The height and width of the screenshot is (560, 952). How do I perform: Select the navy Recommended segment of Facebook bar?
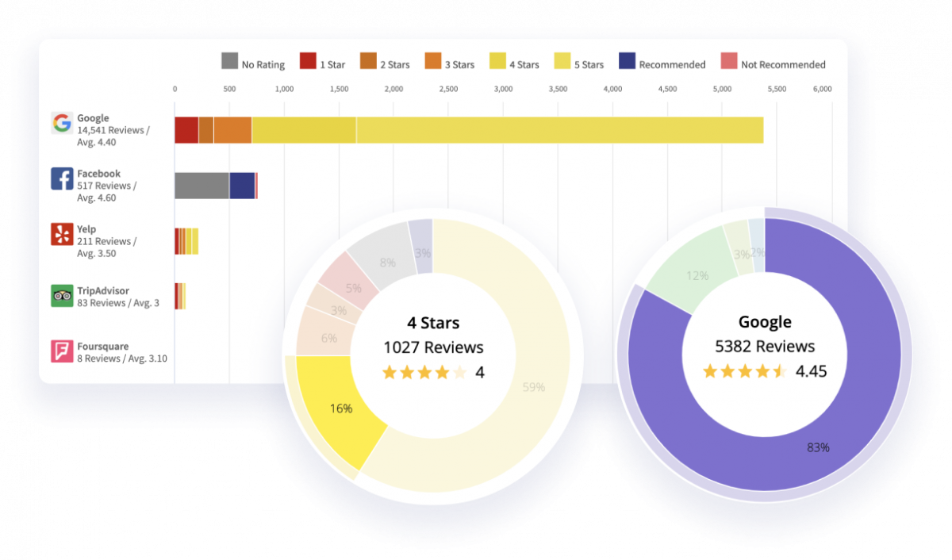(x=242, y=186)
